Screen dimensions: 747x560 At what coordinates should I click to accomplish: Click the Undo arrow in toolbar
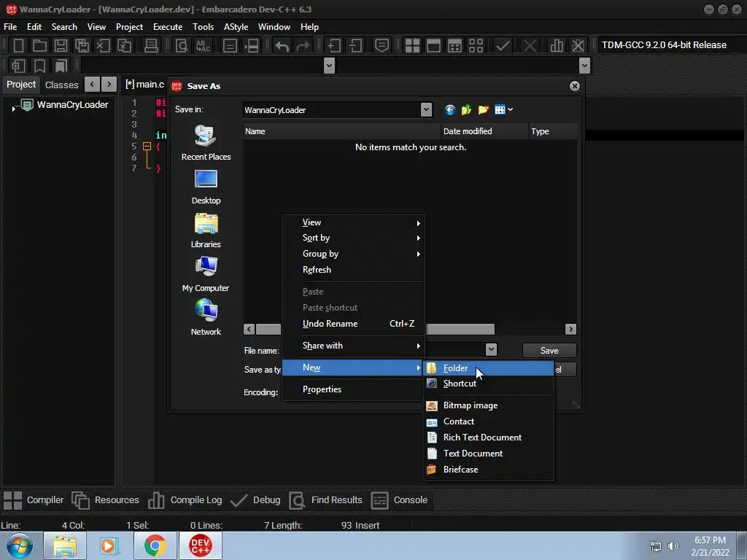[282, 46]
